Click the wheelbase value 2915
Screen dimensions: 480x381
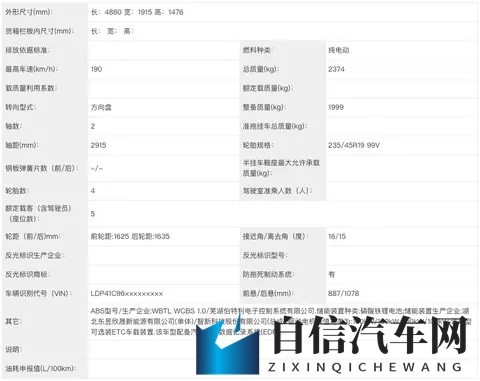coord(98,145)
